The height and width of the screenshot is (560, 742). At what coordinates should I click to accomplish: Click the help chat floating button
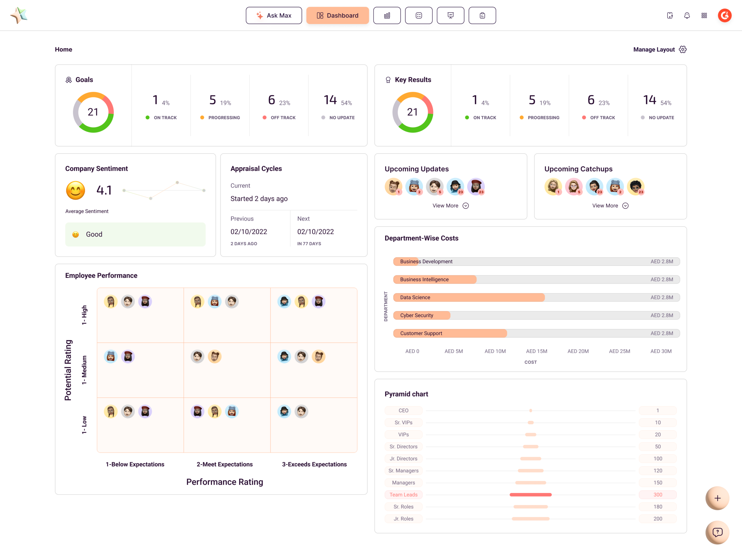[717, 532]
